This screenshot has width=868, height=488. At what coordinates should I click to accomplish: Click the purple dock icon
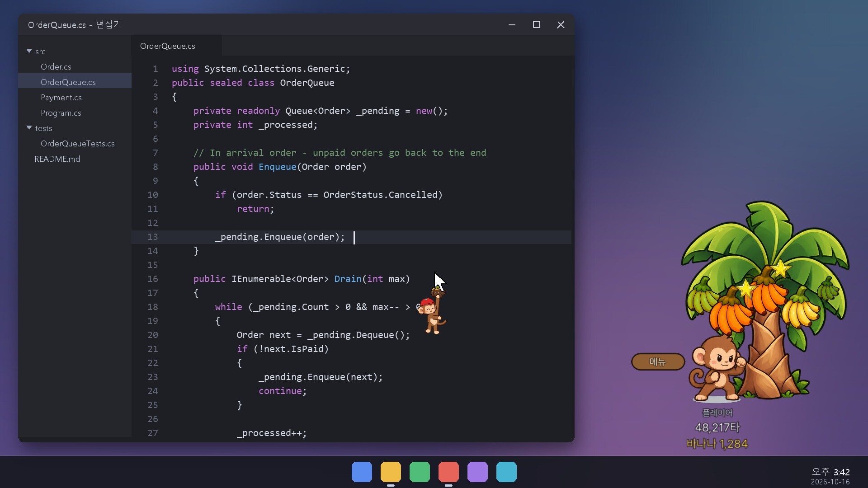click(x=477, y=472)
